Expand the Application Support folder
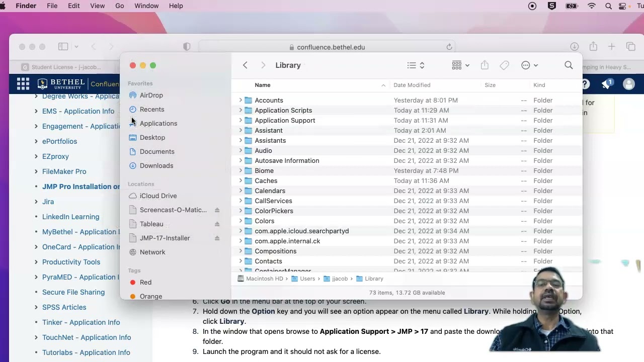The image size is (644, 362). click(x=240, y=120)
